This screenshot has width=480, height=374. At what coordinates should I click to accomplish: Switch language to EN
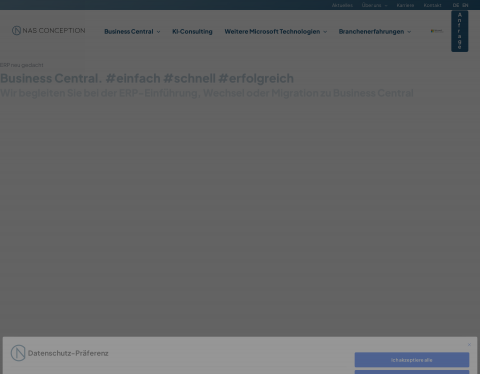[465, 5]
